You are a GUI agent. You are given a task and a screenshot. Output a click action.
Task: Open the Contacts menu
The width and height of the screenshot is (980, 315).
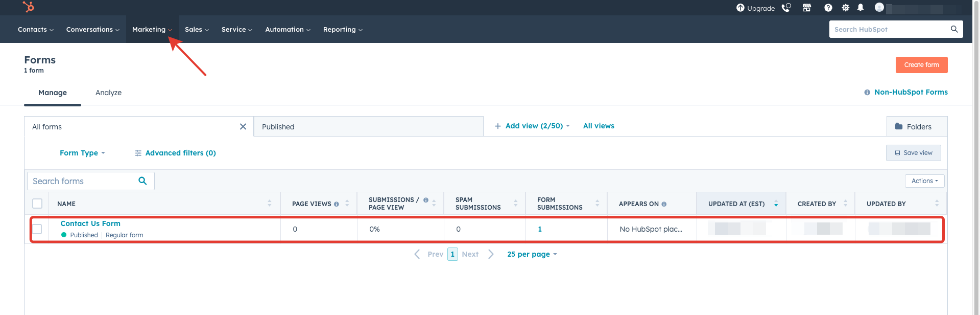pyautogui.click(x=36, y=29)
